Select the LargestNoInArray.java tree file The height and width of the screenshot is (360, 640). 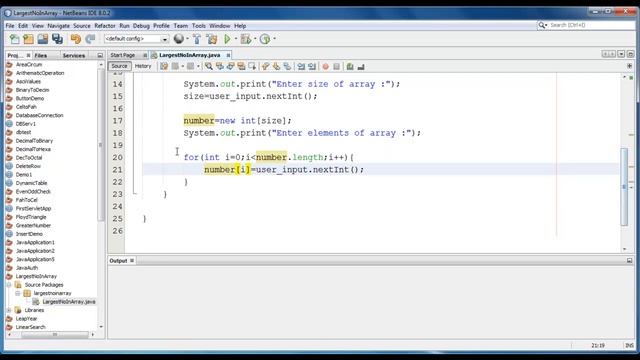pyautogui.click(x=69, y=302)
